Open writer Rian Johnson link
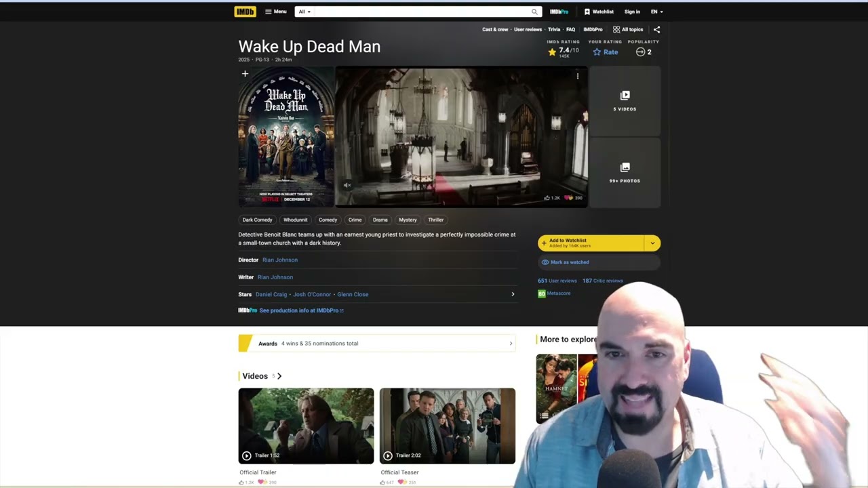The height and width of the screenshot is (488, 868). (x=275, y=277)
